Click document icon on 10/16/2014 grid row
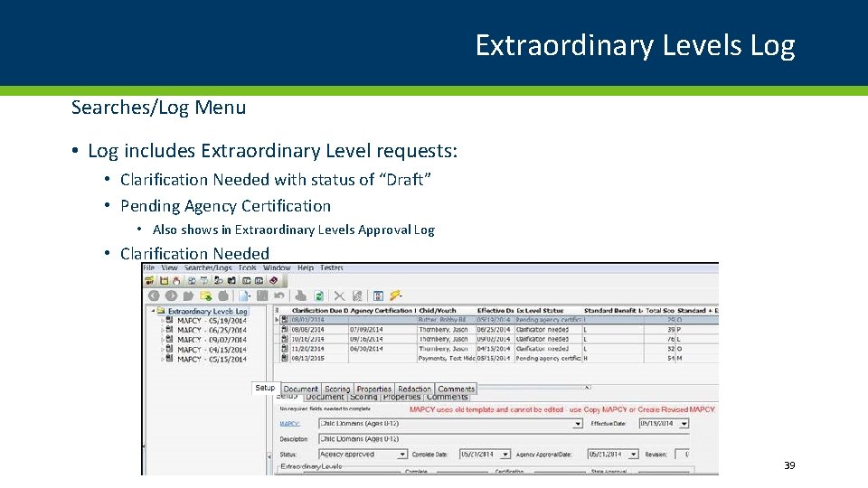The image size is (868, 488). click(285, 339)
